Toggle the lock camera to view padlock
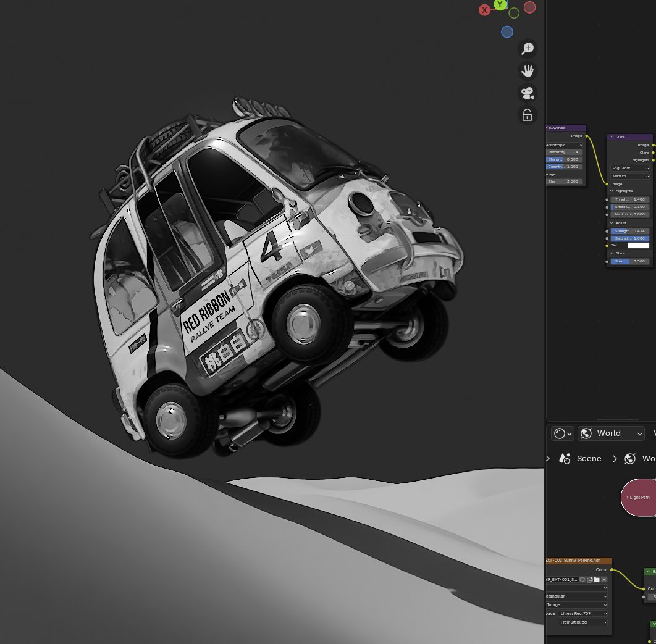 (x=528, y=115)
